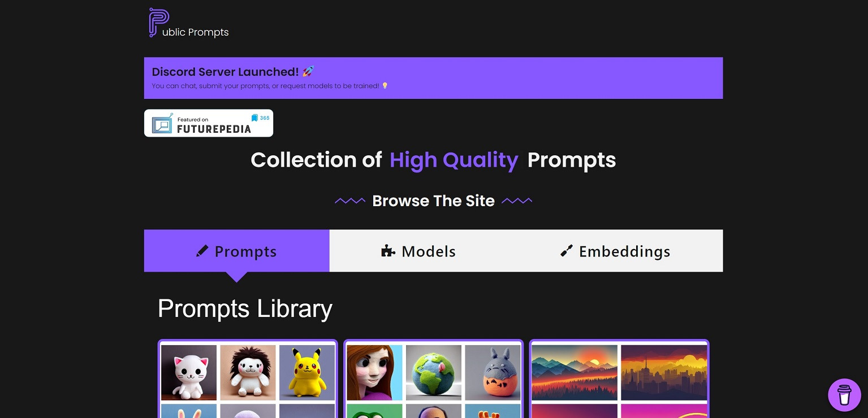Click the puzzle piece icon beside Models
The width and height of the screenshot is (868, 418).
tap(388, 251)
